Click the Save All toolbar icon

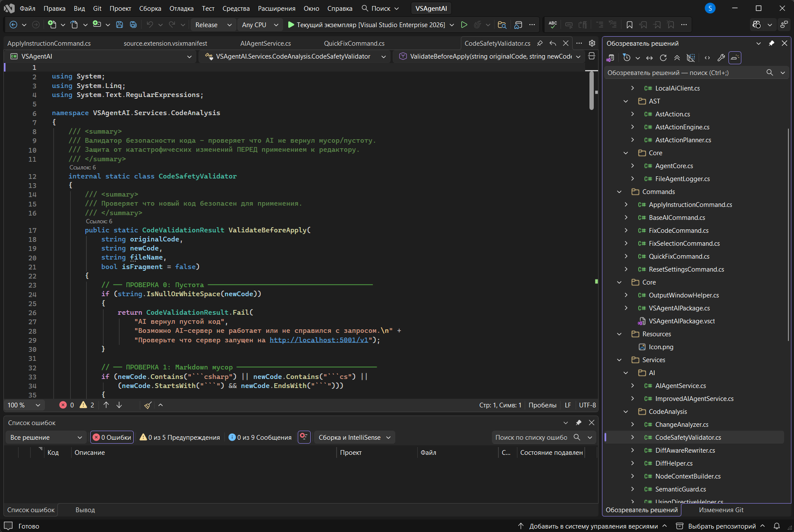point(133,25)
